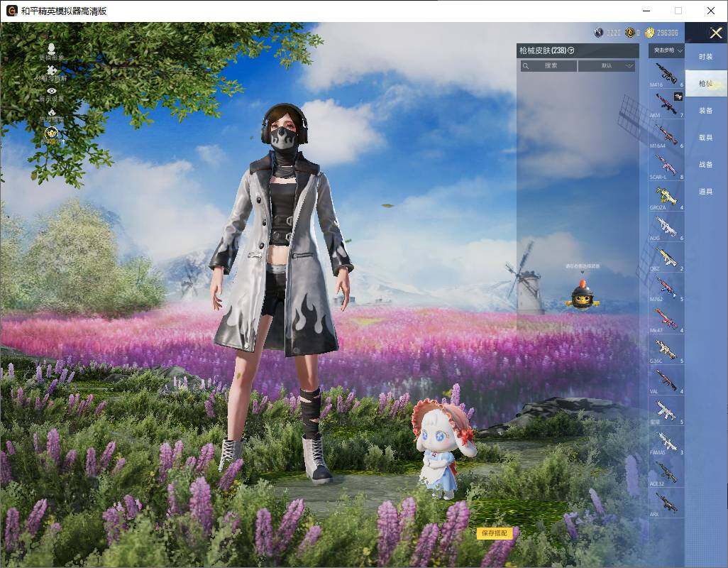Go to the 载具 vehicles tab
Image resolution: width=728 pixels, height=568 pixels.
pos(705,138)
